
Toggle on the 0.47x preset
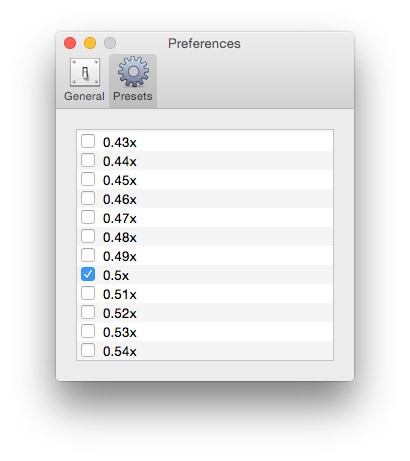tap(88, 217)
